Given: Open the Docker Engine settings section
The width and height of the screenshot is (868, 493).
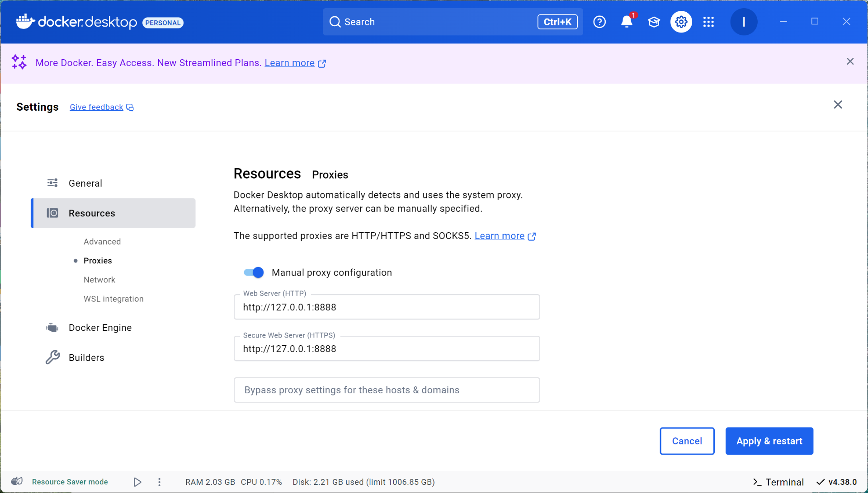Looking at the screenshot, I should coord(113,328).
